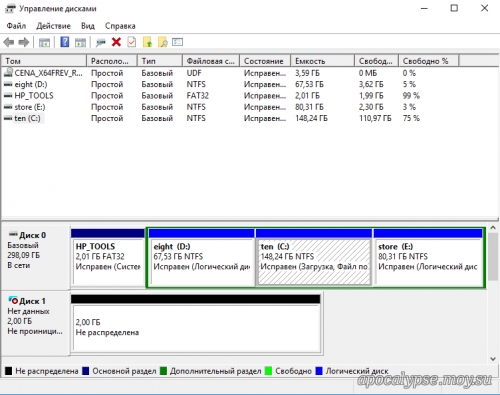Click the connect drive toolbar icon
This screenshot has width=500, height=395.
[x=100, y=42]
